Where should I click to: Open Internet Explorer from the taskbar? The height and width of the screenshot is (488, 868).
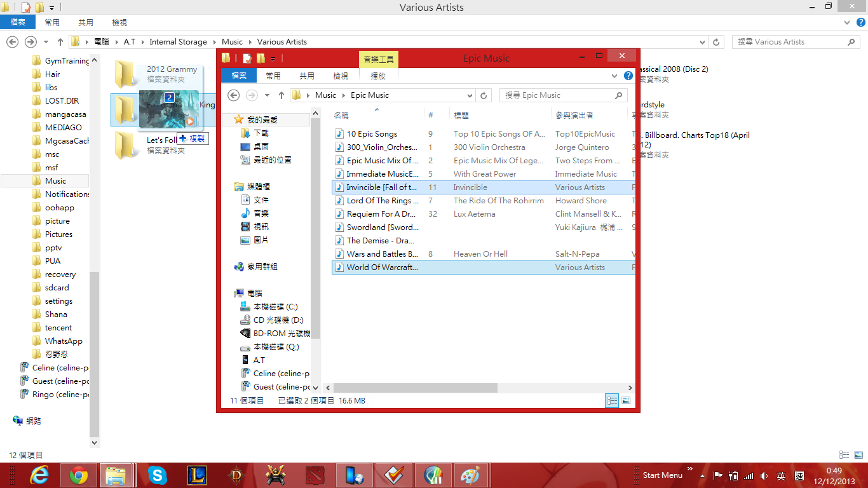39,475
